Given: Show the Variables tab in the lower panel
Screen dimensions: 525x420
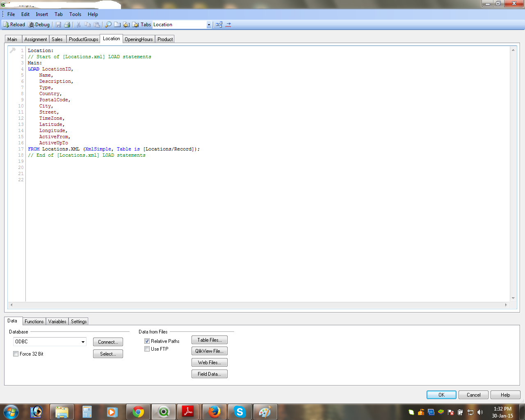Looking at the screenshot, I should 57,322.
